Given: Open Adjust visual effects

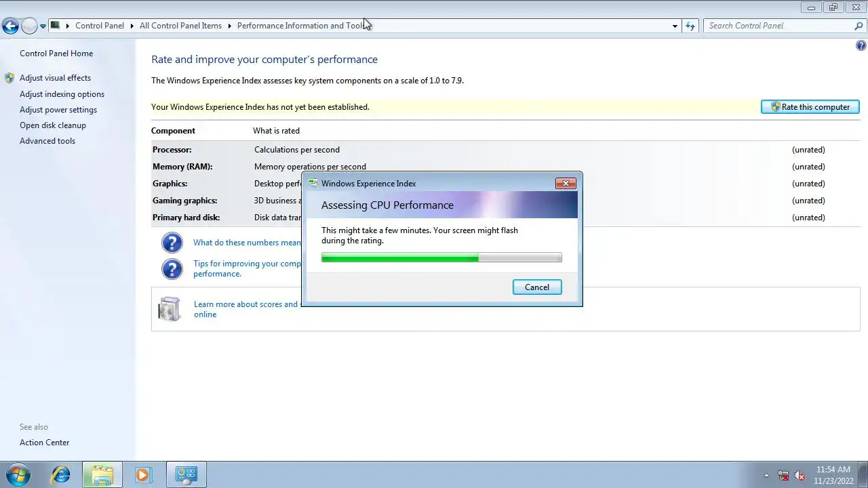Looking at the screenshot, I should point(55,78).
